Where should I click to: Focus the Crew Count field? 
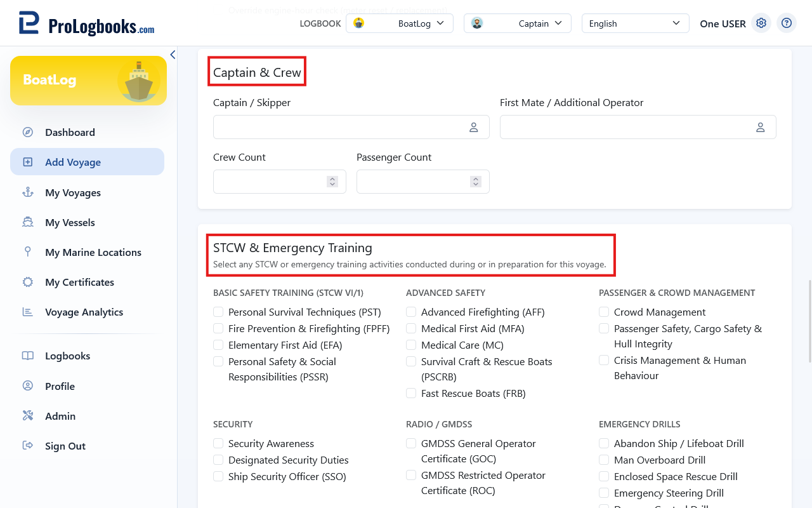(280, 182)
